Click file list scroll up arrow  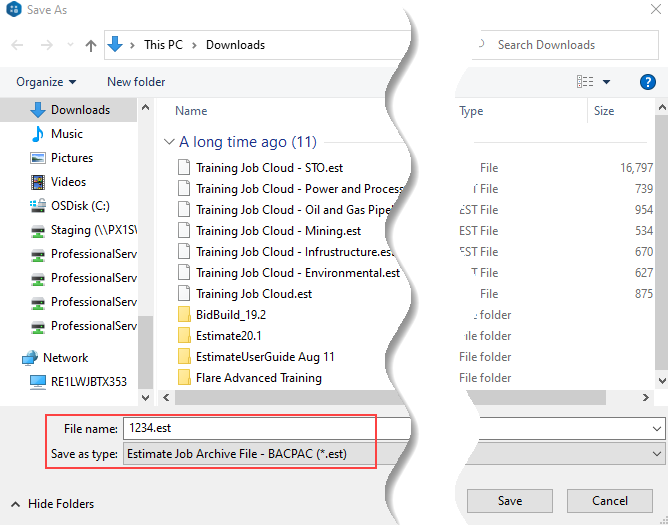tap(662, 108)
